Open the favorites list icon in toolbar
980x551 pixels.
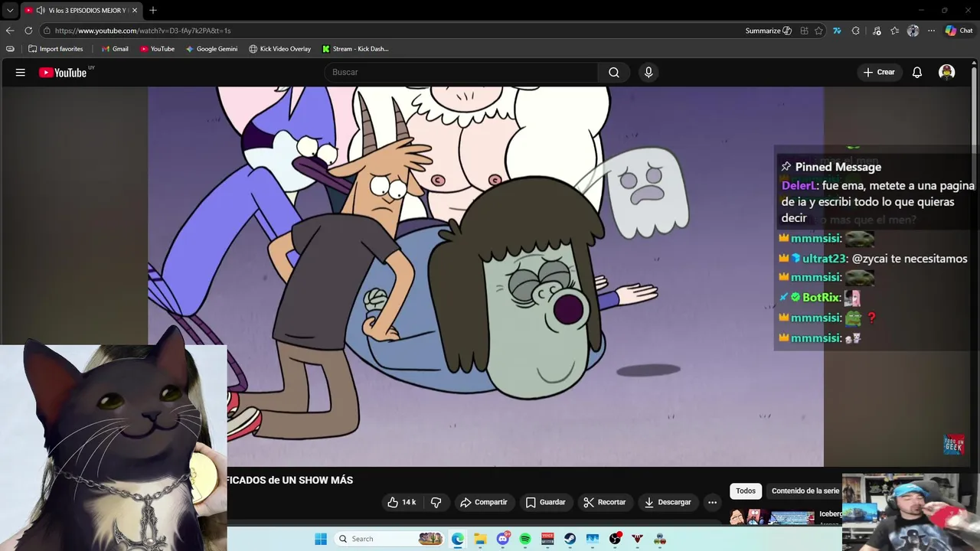(x=894, y=31)
